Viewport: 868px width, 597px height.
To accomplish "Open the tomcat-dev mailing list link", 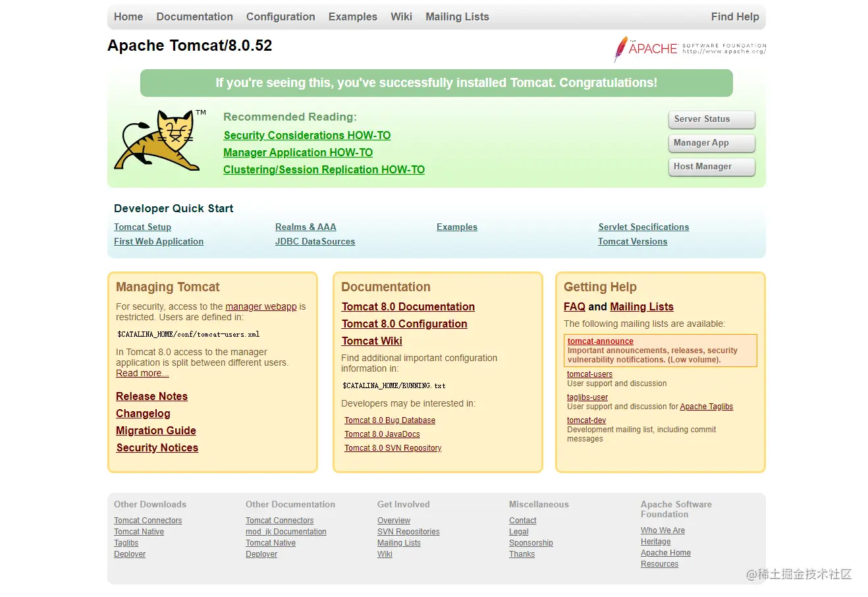I will pos(586,420).
